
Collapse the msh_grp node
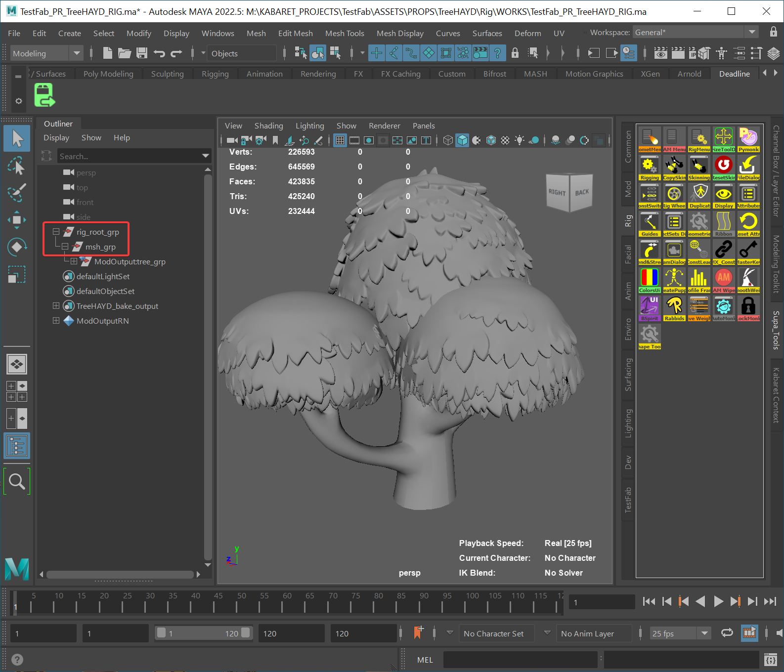[x=65, y=246]
